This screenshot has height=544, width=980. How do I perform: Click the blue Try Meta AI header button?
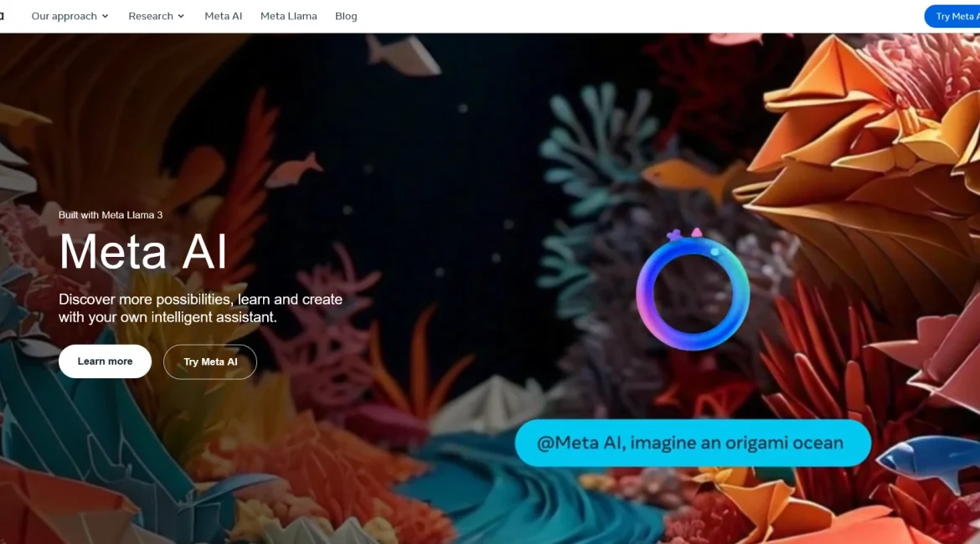[952, 16]
